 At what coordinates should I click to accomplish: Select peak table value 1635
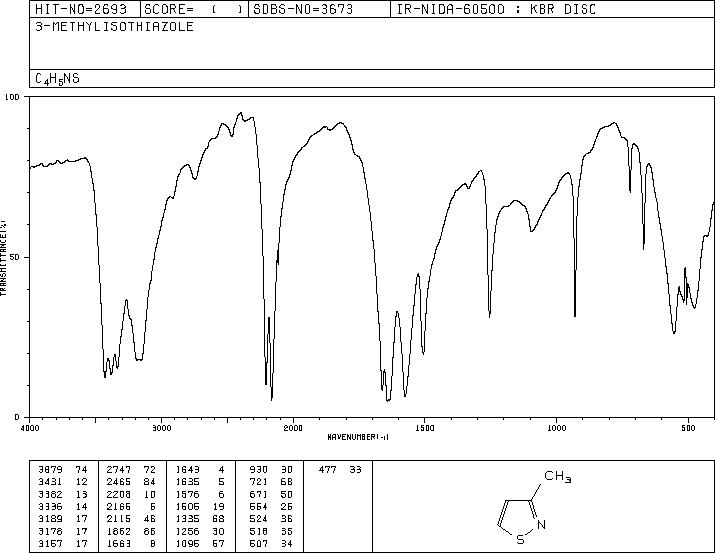(x=187, y=482)
